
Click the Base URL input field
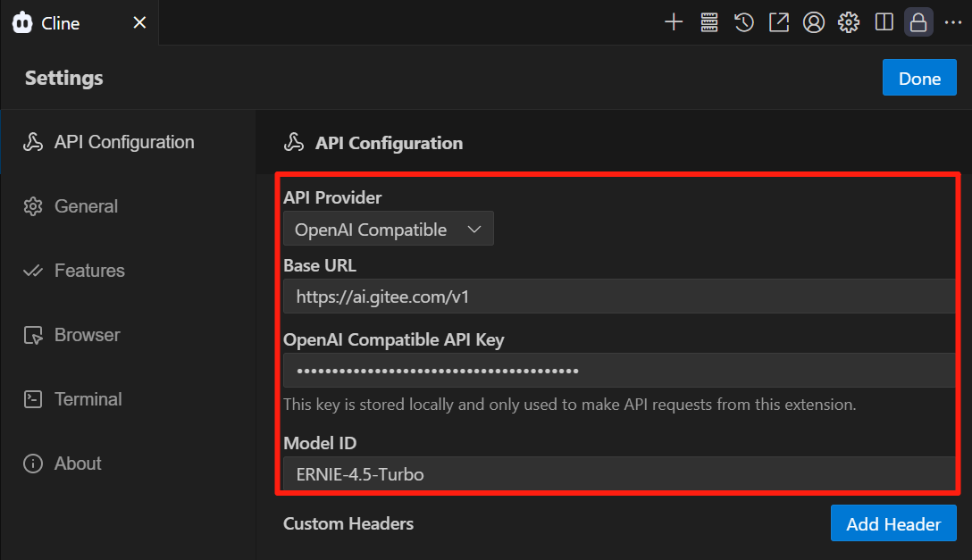tap(618, 297)
